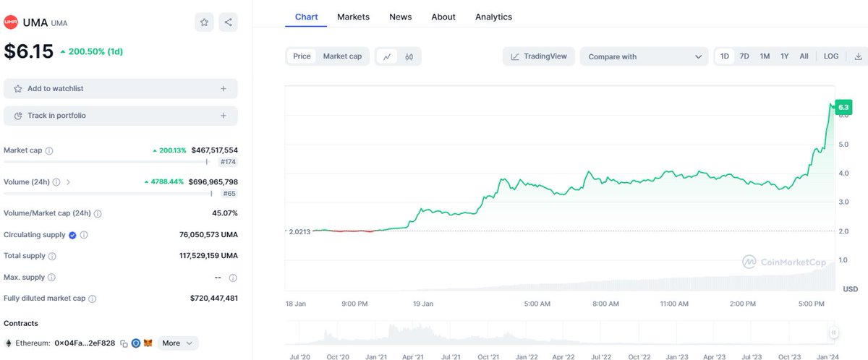
Task: Open info icon beside Max. supply dash value
Action: coord(233,277)
